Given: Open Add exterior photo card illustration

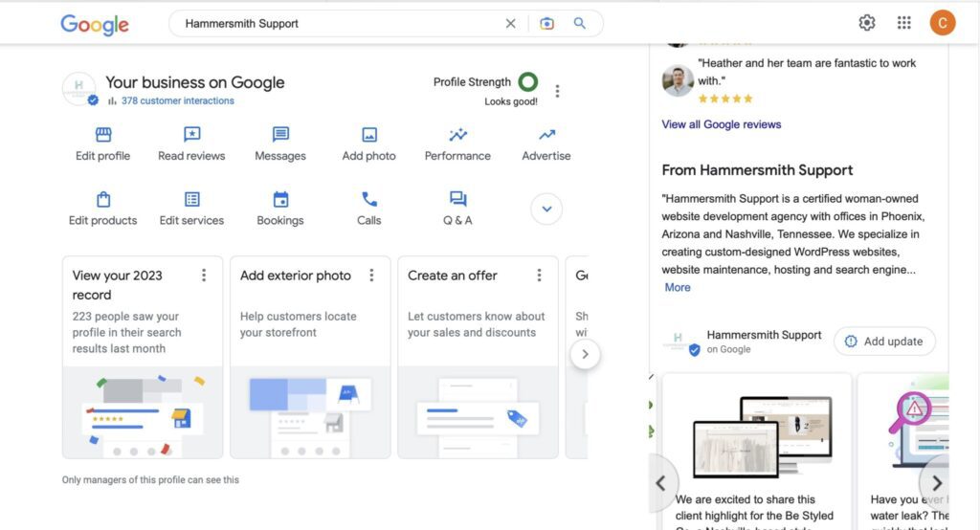Looking at the screenshot, I should pyautogui.click(x=311, y=412).
